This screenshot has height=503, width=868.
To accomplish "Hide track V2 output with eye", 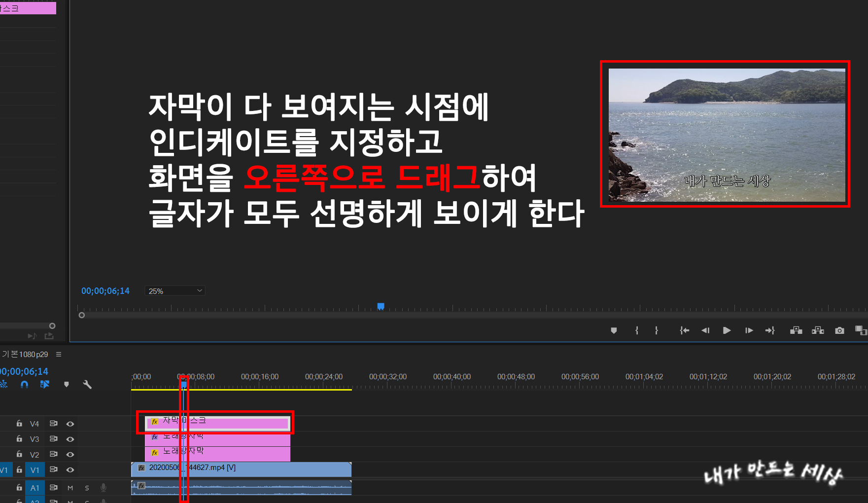I will click(70, 454).
